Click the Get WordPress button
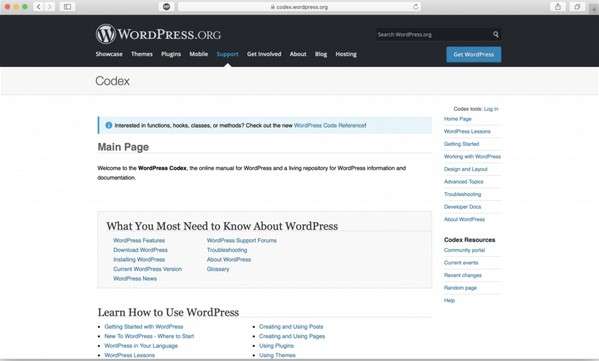The height and width of the screenshot is (361, 599). (x=474, y=54)
